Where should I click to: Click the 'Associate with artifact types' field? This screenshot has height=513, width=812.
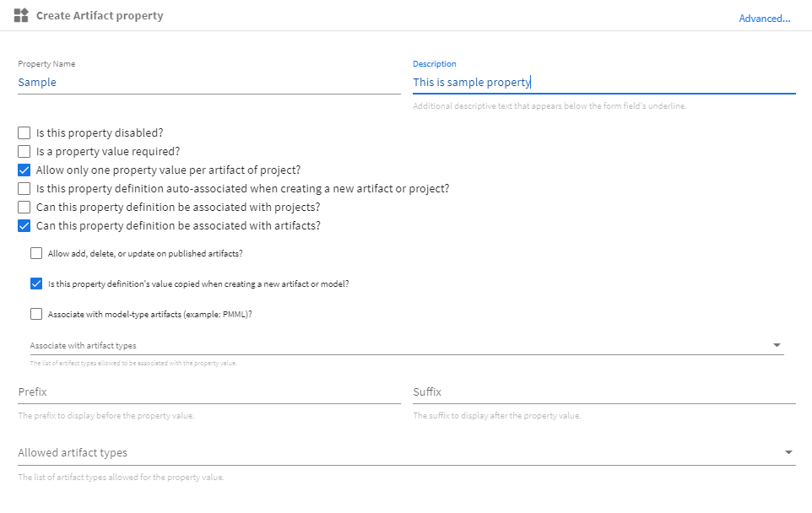pos(397,345)
